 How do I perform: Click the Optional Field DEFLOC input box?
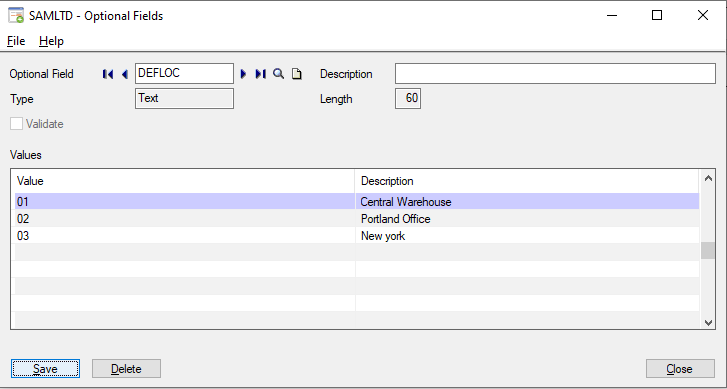coord(184,74)
